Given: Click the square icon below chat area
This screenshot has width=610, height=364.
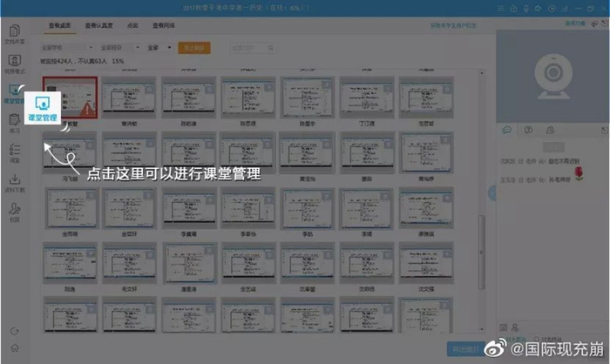Looking at the screenshot, I should point(504,327).
